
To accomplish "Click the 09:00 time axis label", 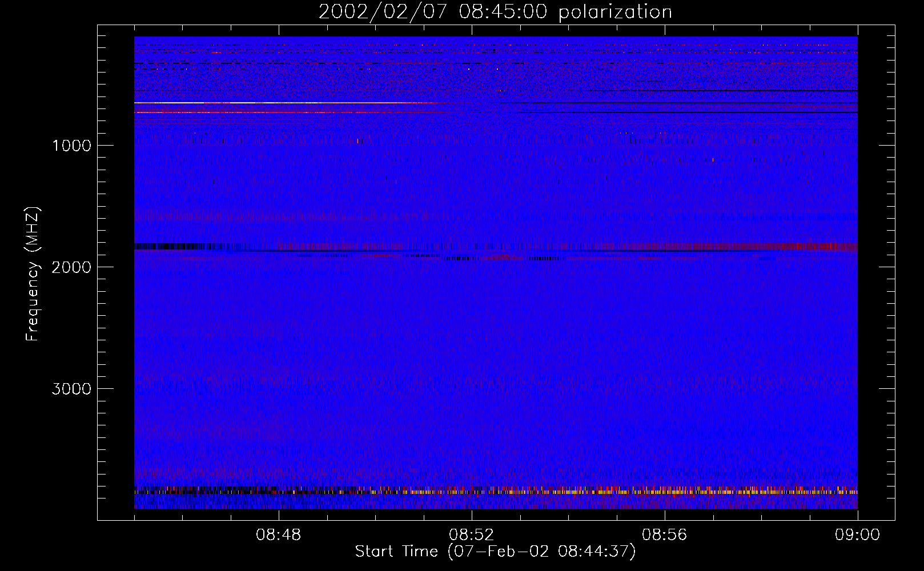I will point(858,535).
